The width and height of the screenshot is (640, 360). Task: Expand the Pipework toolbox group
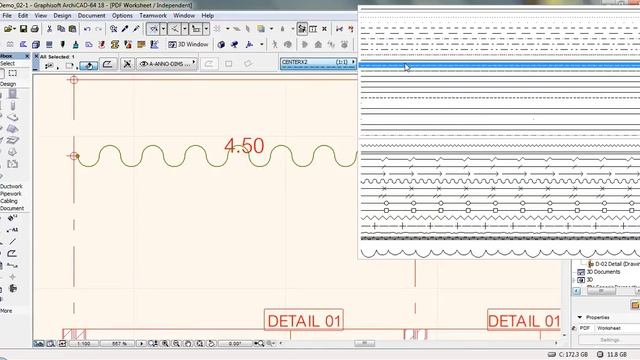pos(11,193)
